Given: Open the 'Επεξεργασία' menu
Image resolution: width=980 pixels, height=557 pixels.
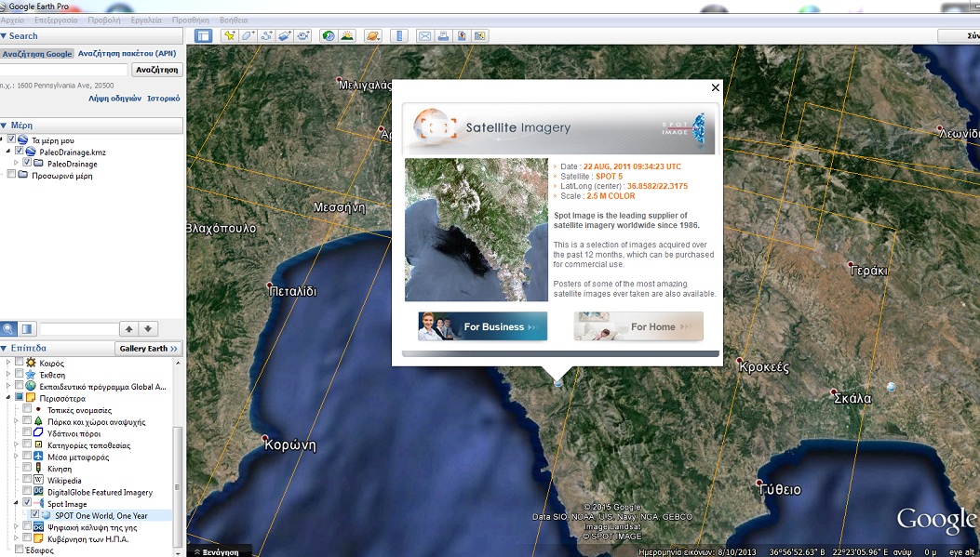Looking at the screenshot, I should 55,20.
